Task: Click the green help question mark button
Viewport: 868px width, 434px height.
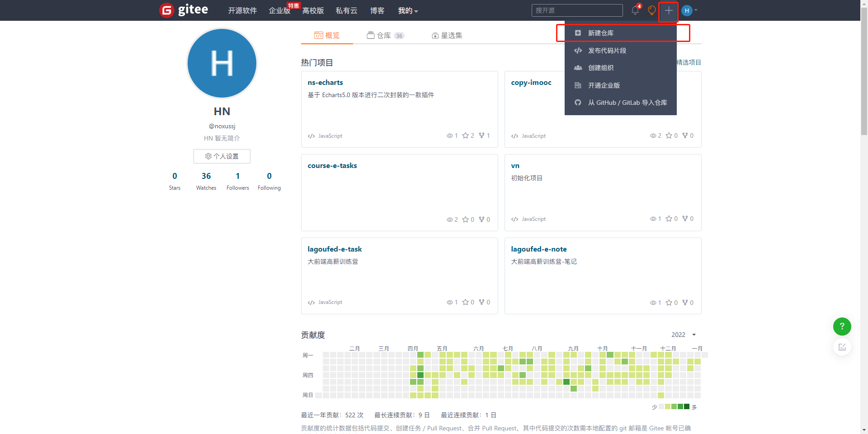Action: pyautogui.click(x=842, y=326)
